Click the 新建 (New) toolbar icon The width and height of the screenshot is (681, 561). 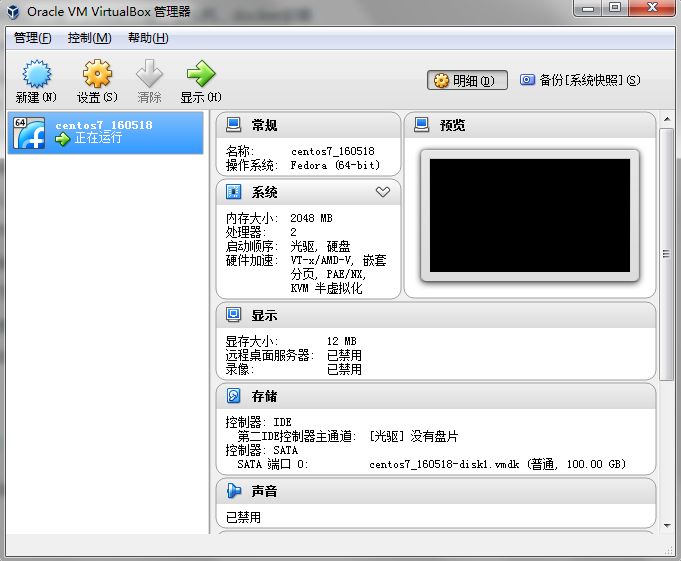[36, 74]
